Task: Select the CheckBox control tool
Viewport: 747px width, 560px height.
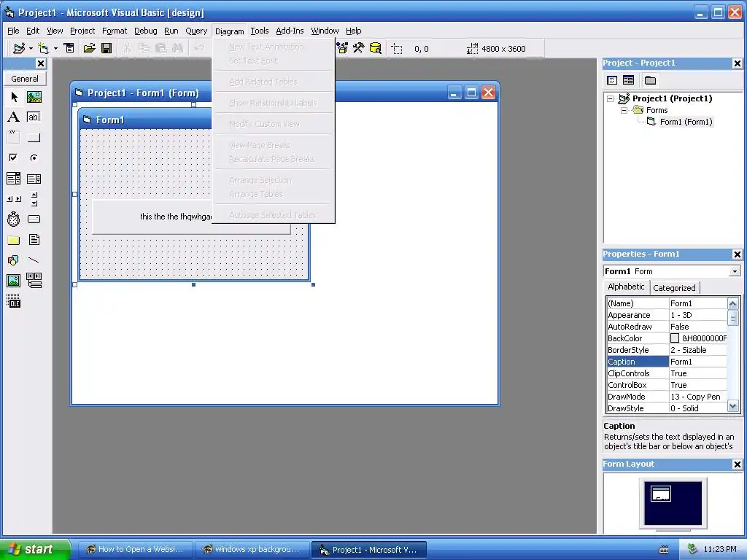Action: [14, 157]
